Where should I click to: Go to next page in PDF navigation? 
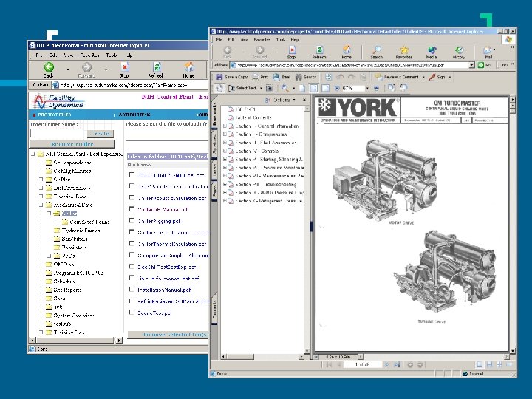coord(386,365)
